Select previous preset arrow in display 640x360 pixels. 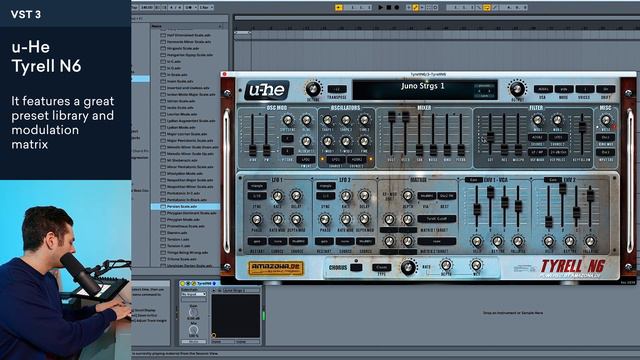(479, 91)
